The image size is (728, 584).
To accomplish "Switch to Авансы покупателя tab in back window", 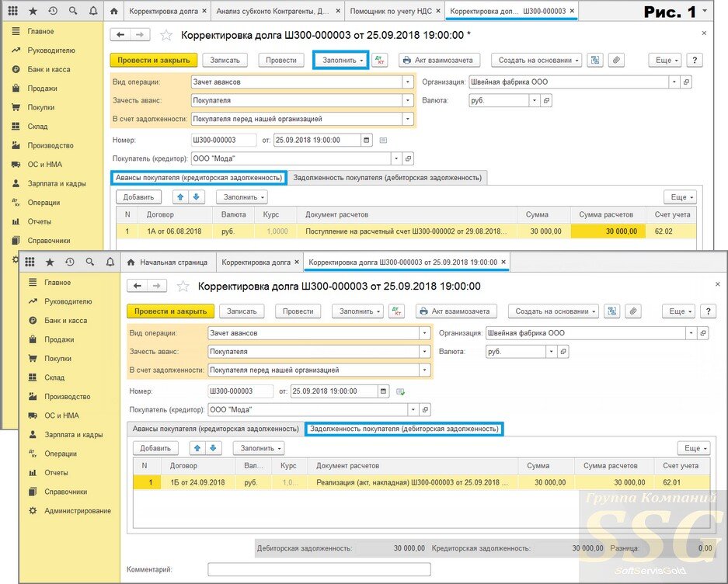I will 199,177.
